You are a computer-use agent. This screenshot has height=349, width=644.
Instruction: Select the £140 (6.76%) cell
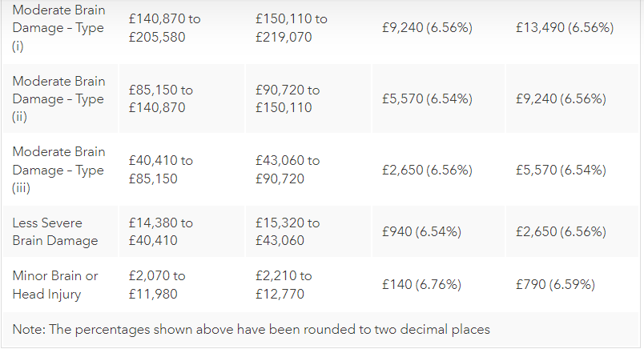point(421,284)
